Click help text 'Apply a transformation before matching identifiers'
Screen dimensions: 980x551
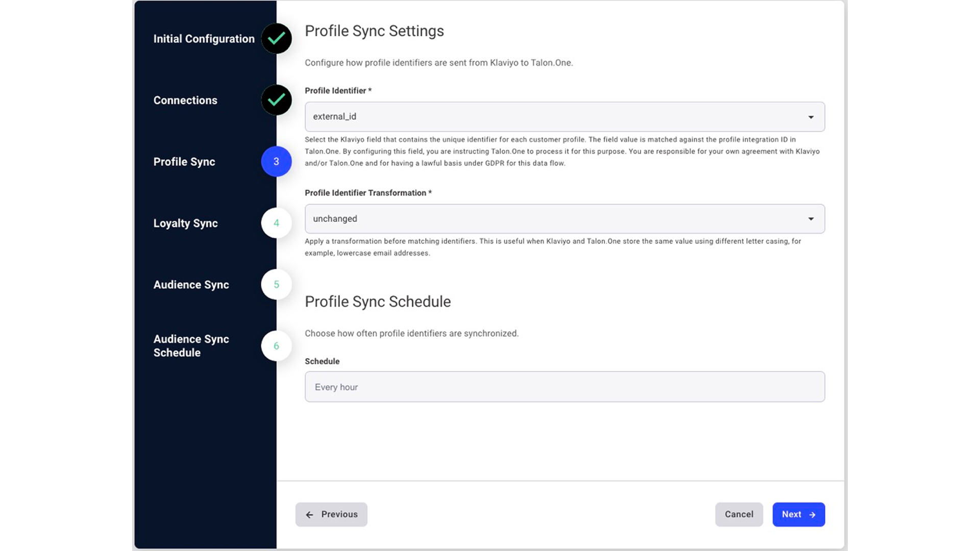[553, 247]
